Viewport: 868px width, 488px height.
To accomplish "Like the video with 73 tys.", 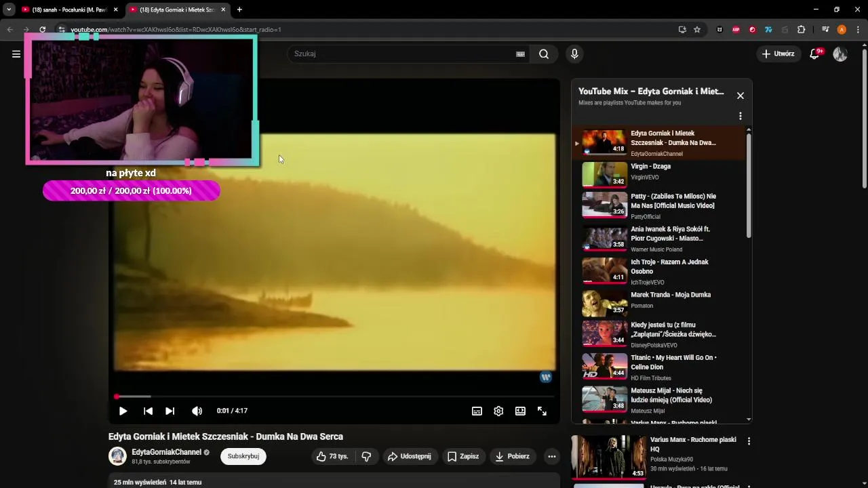I will 332,457.
